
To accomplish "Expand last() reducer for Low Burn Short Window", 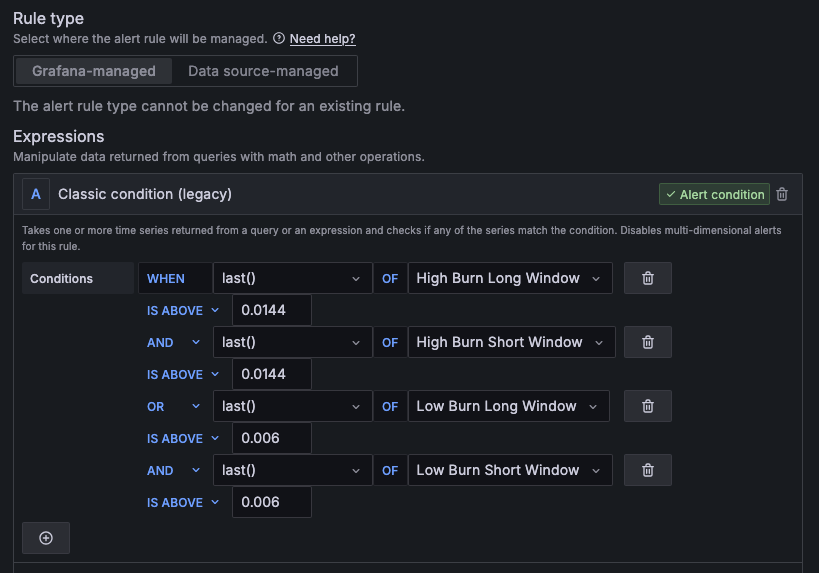I will click(291, 471).
